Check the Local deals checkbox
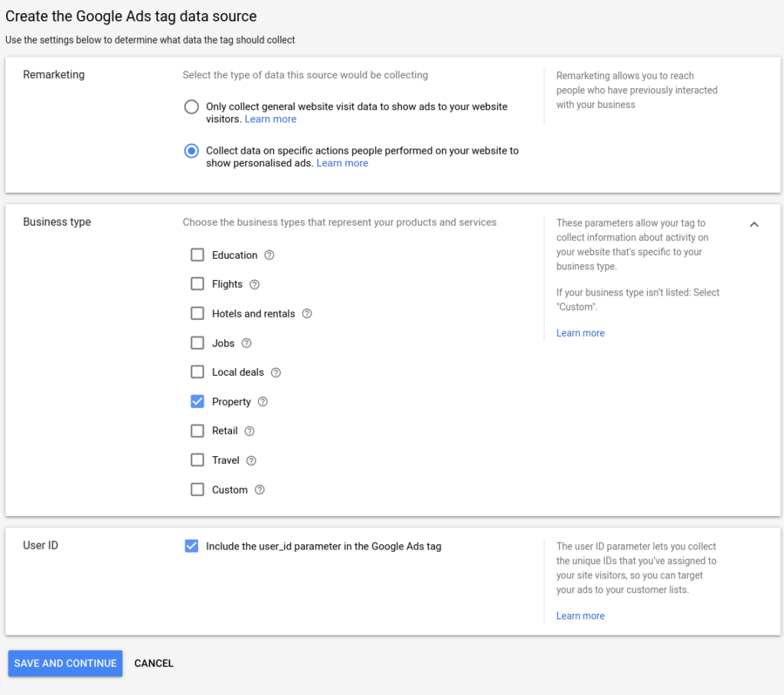This screenshot has width=784, height=695. pos(198,372)
